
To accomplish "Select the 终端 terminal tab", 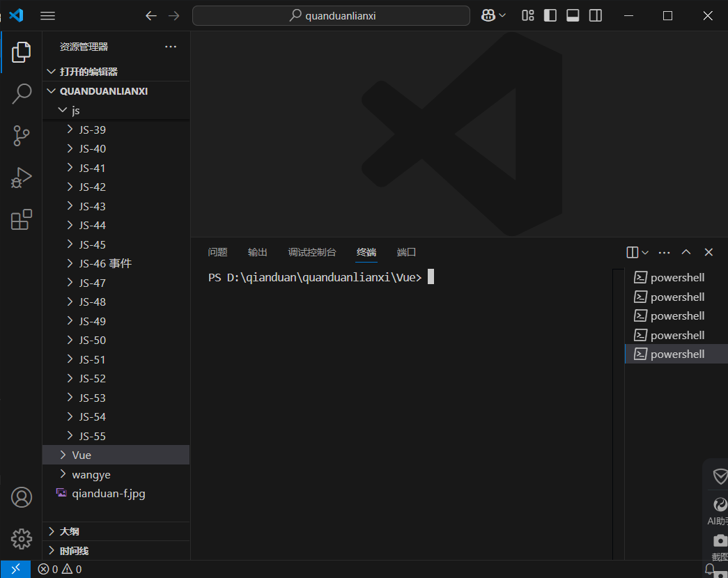I will pyautogui.click(x=366, y=252).
